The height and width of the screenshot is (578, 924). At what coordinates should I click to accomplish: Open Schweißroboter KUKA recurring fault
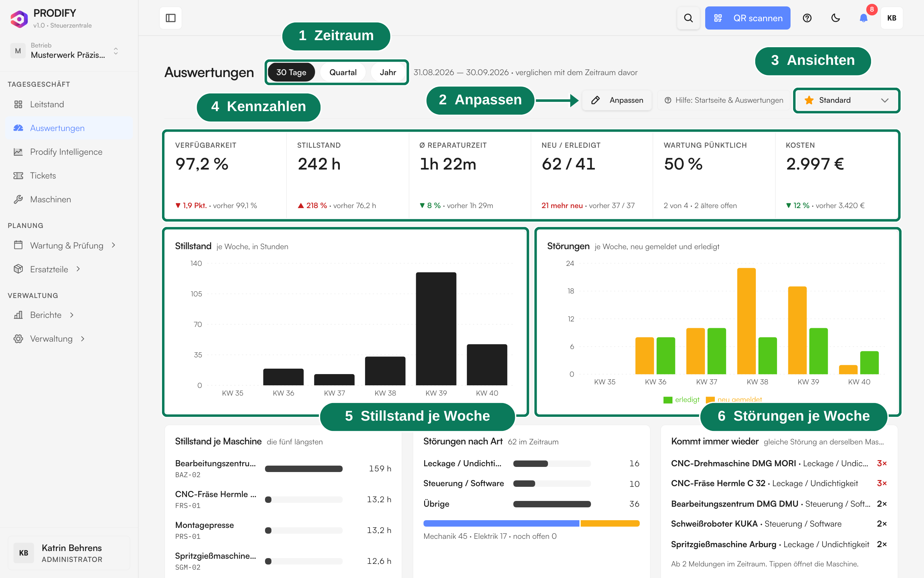779,524
